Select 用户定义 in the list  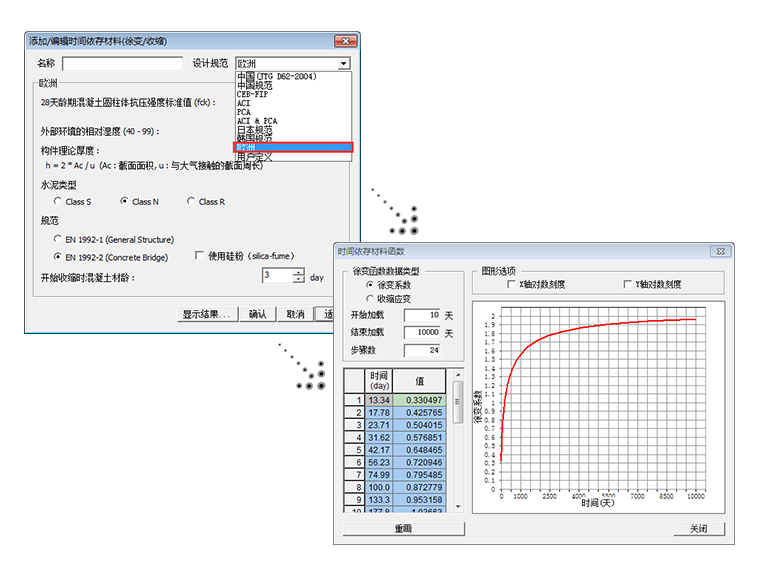(254, 157)
